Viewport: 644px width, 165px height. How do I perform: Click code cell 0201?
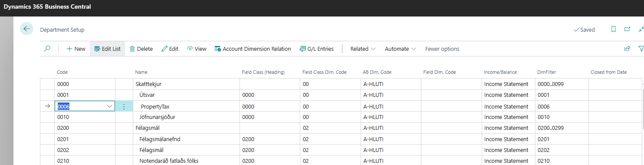[85, 139]
